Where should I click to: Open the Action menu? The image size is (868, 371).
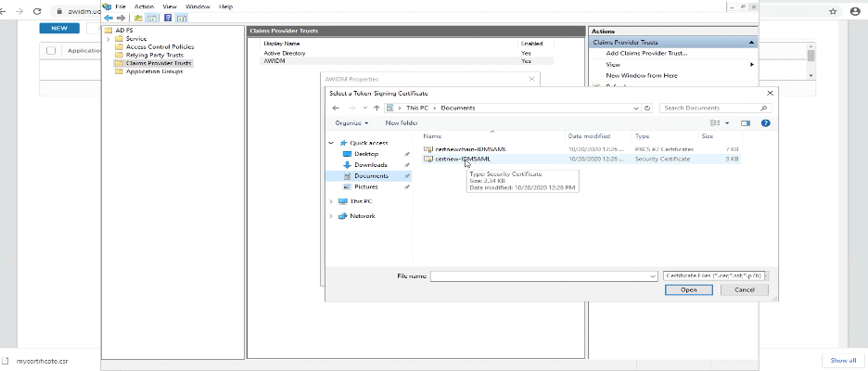tap(144, 6)
